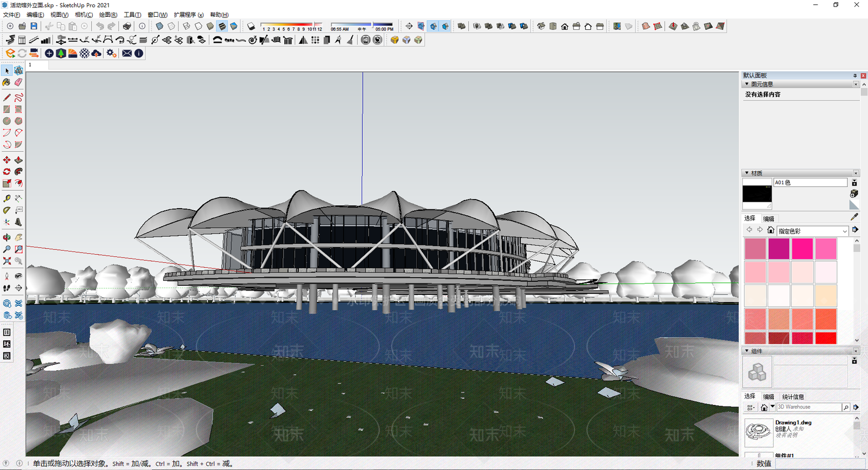Viewport: 868px width, 470px height.
Task: Toggle X-Ray face style
Action: tap(159, 26)
